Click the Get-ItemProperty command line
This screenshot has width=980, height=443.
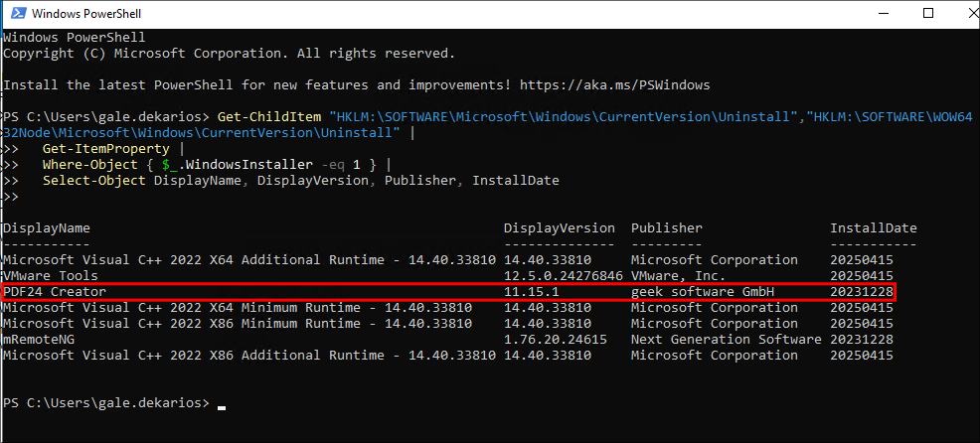pyautogui.click(x=113, y=149)
